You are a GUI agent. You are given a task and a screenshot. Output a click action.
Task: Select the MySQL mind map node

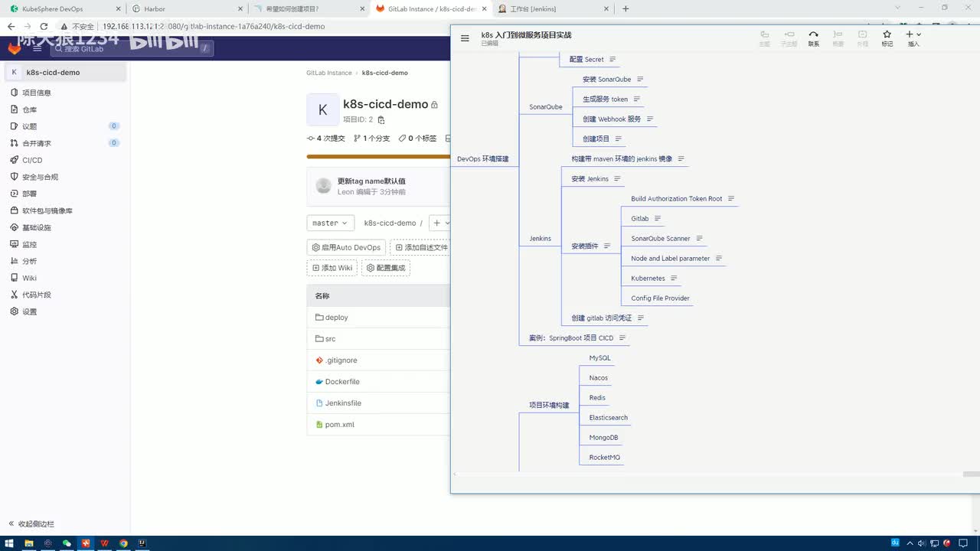(599, 358)
